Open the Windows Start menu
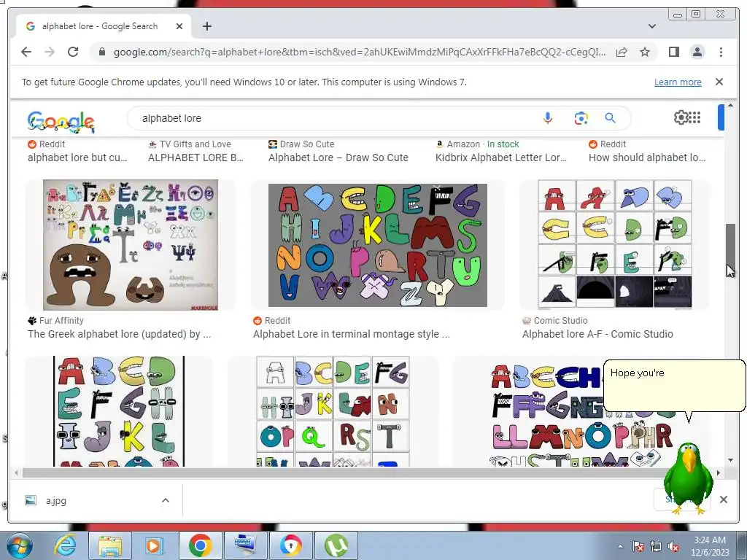This screenshot has height=560, width=747. pyautogui.click(x=19, y=545)
